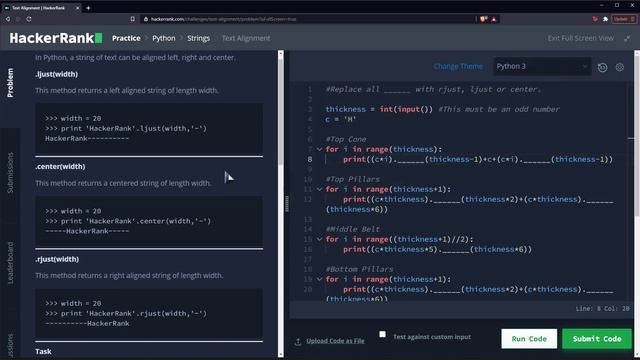Click Exit Full Screen View
Image resolution: width=640 pixels, height=360 pixels.
(580, 38)
